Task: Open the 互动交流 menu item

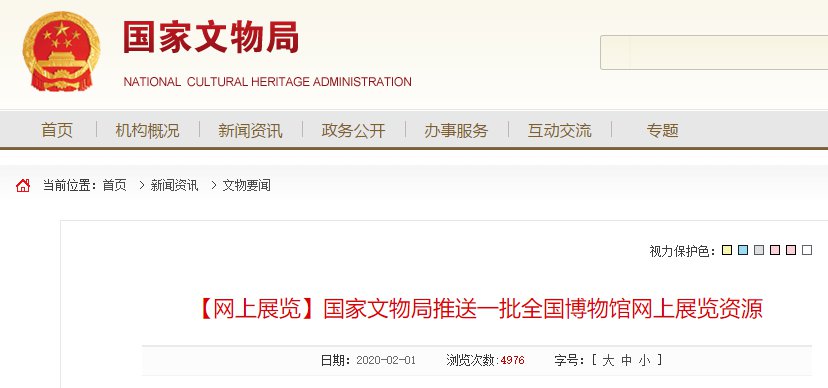Action: point(559,130)
